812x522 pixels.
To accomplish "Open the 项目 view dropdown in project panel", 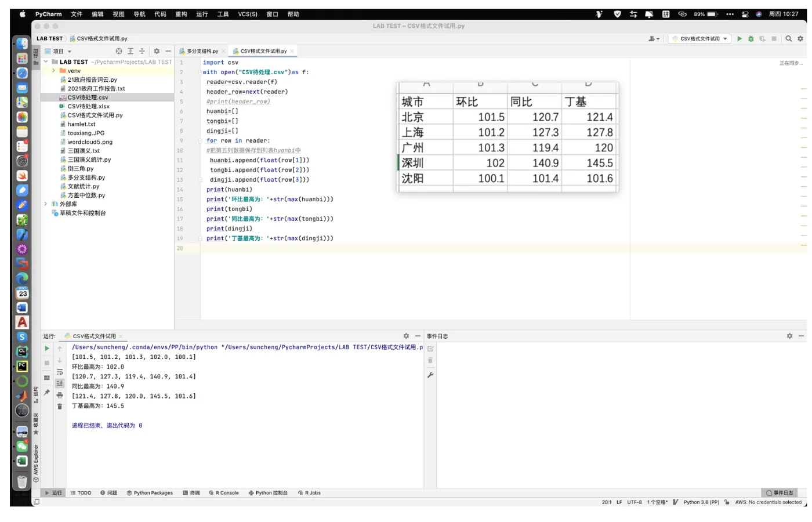I will [x=59, y=51].
